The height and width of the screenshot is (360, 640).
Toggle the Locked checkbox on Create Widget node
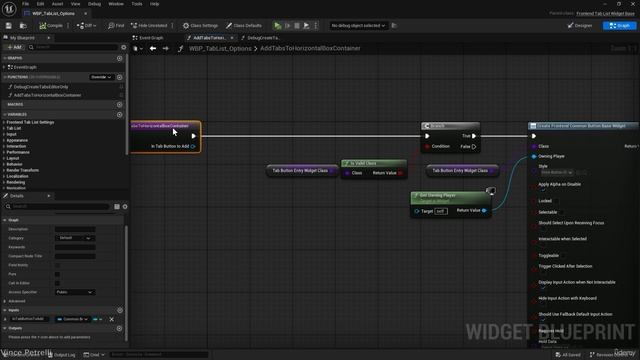pos(557,201)
